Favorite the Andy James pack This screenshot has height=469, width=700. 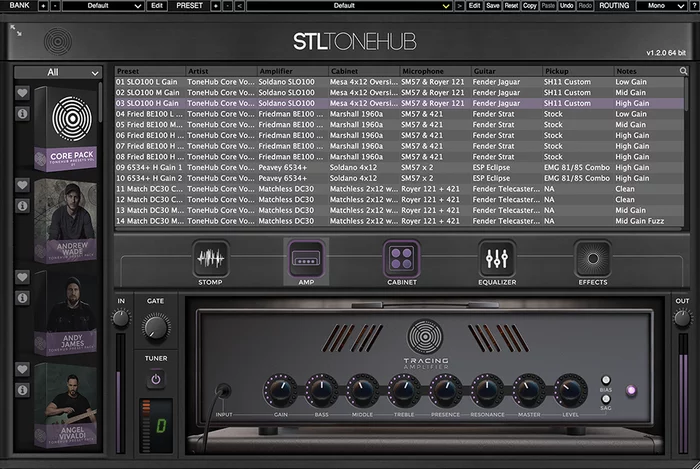tap(22, 277)
